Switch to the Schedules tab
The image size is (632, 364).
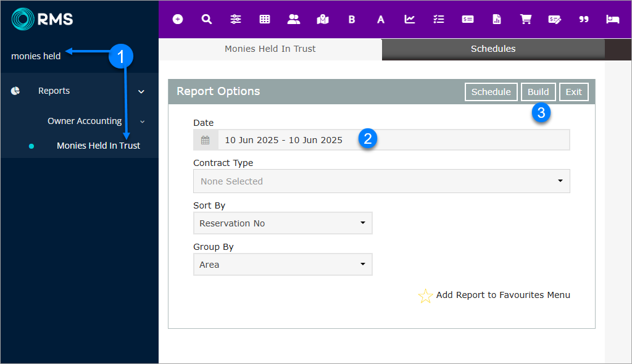coord(493,49)
